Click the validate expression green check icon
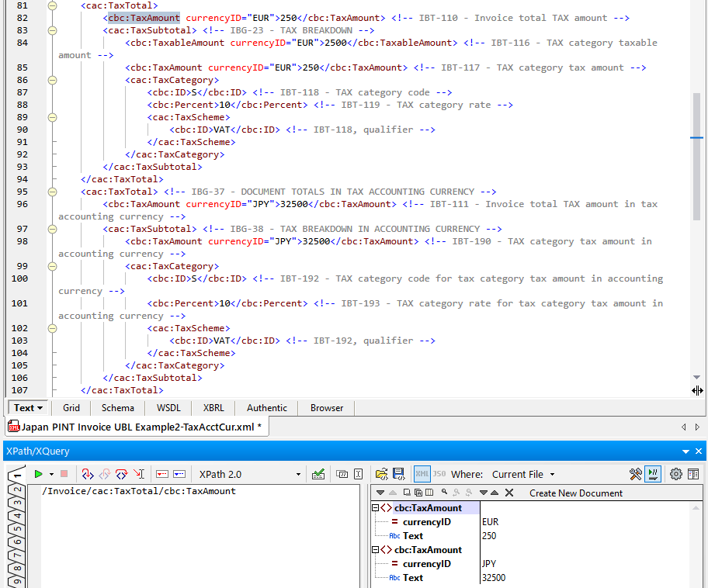708x588 pixels. pos(318,474)
